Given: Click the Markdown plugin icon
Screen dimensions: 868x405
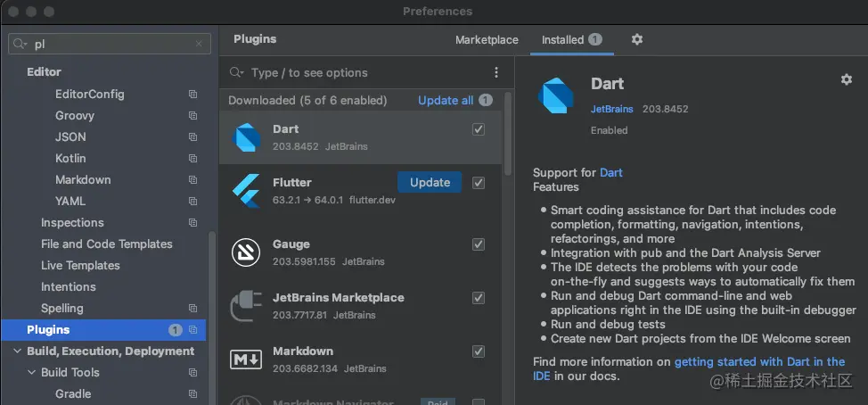Looking at the screenshot, I should [x=246, y=360].
